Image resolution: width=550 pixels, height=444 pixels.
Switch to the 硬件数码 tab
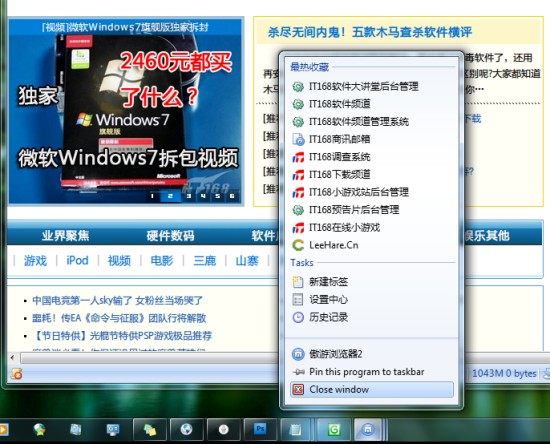170,236
